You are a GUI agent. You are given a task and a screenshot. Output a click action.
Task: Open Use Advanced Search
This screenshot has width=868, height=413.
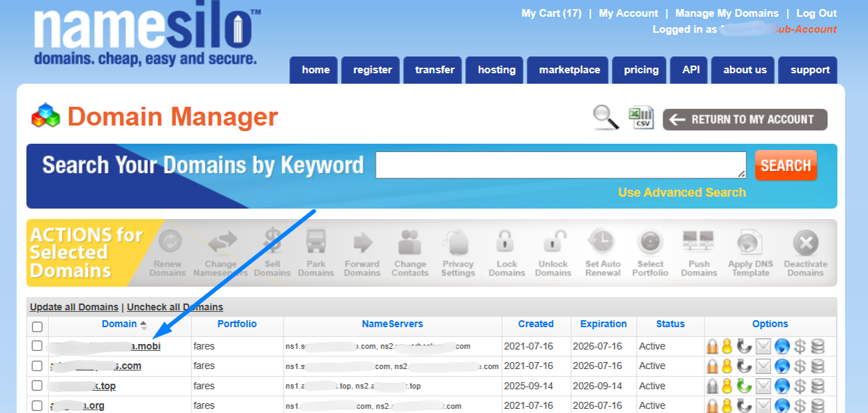point(682,192)
